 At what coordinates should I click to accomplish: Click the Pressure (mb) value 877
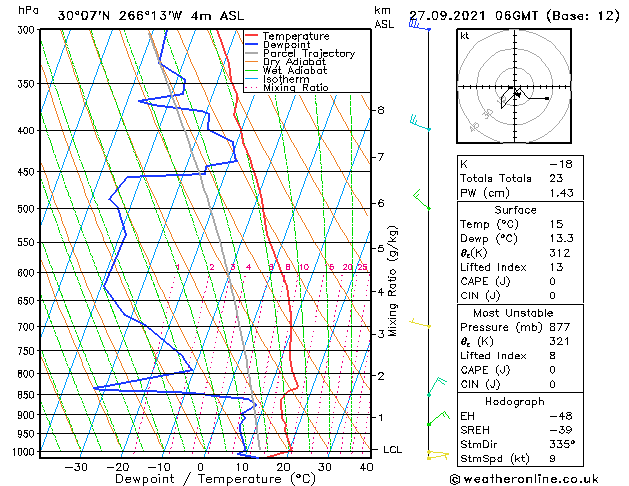tap(560, 327)
